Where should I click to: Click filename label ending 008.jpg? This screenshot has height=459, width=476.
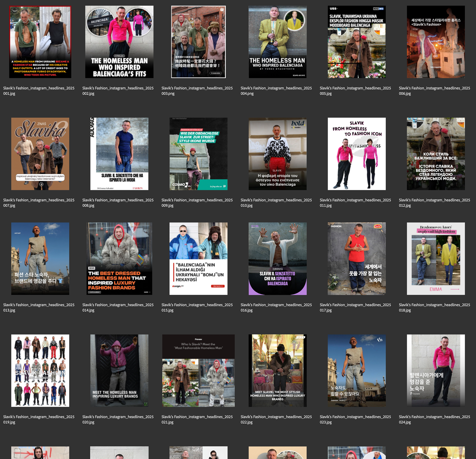pyautogui.click(x=118, y=203)
